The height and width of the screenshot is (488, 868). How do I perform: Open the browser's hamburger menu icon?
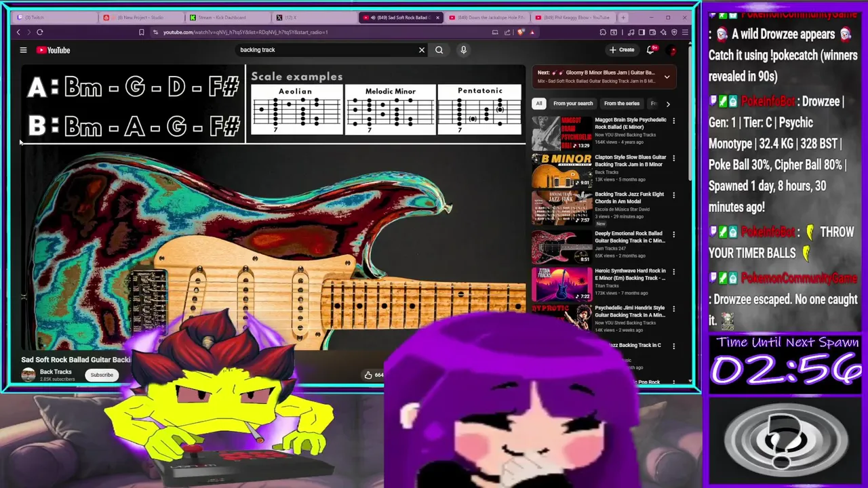686,32
